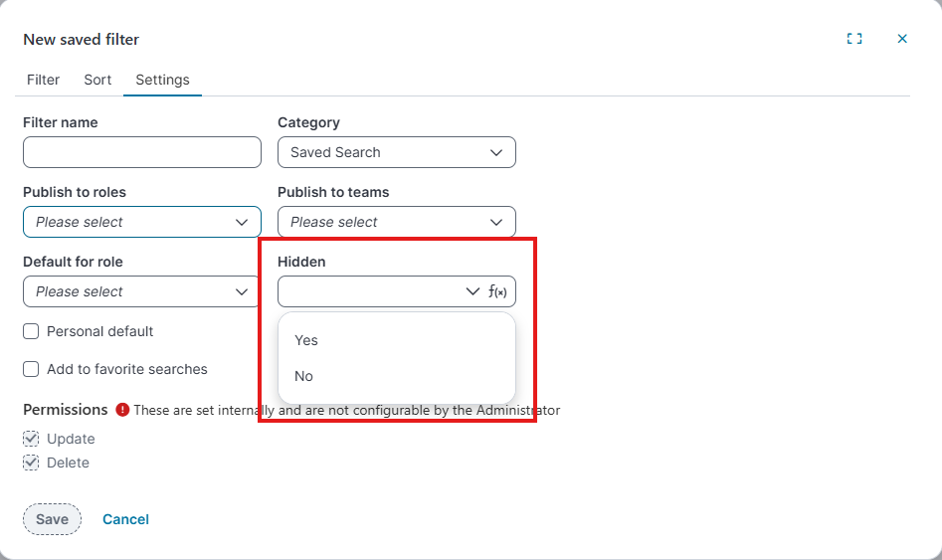
Task: Click the formula f(x) icon for Hidden
Action: pos(498,291)
